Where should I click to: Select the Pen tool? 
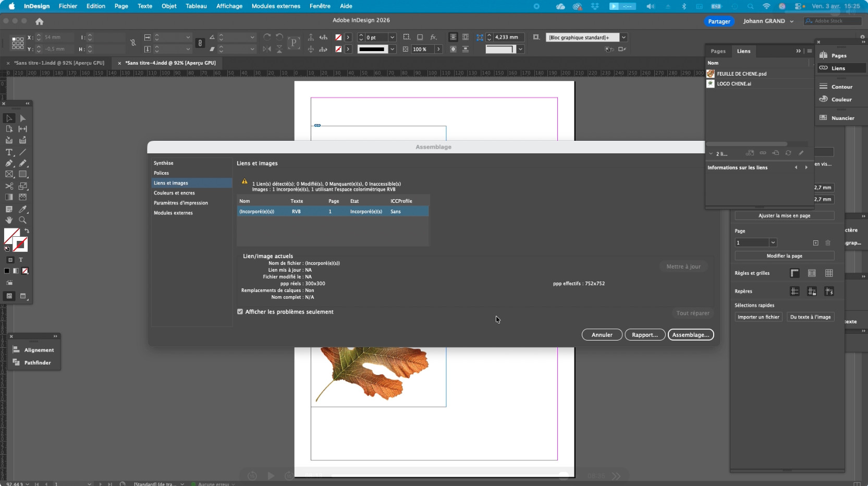click(x=9, y=163)
